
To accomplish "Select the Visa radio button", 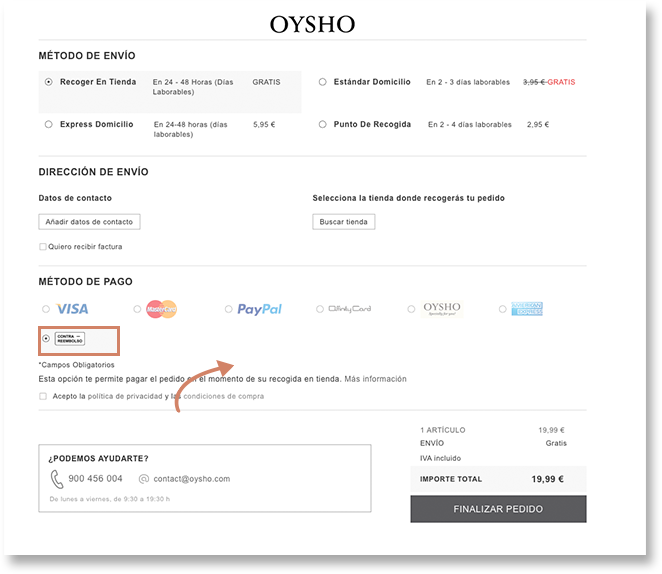I will pyautogui.click(x=46, y=309).
